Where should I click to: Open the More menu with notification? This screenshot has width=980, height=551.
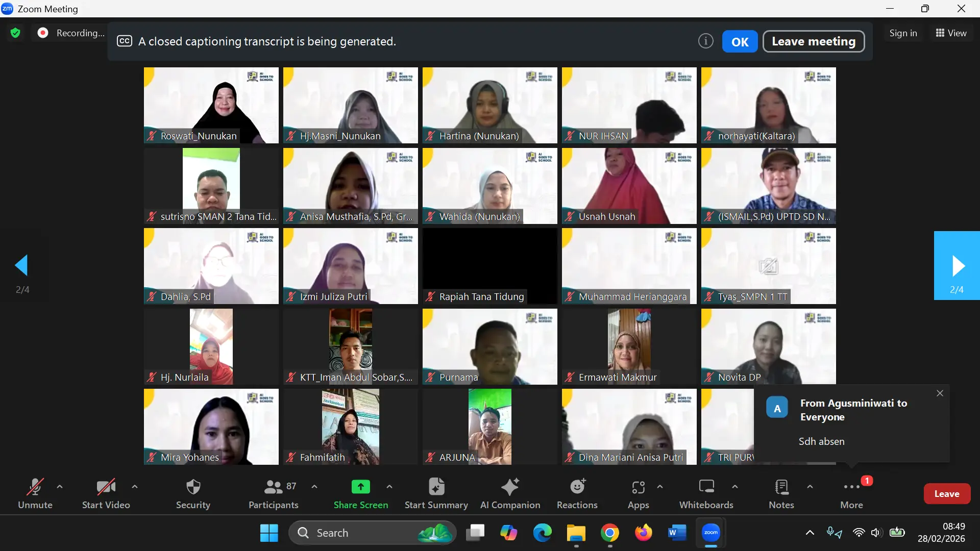coord(851,487)
